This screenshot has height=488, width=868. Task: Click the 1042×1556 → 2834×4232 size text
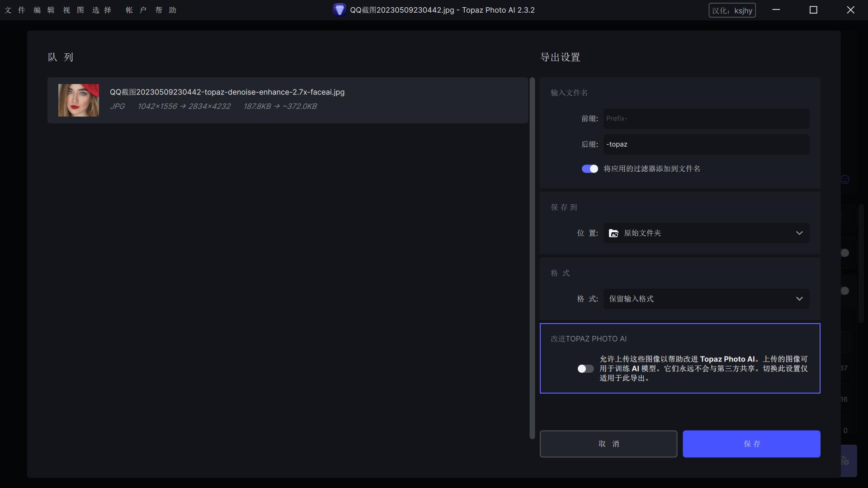(184, 106)
